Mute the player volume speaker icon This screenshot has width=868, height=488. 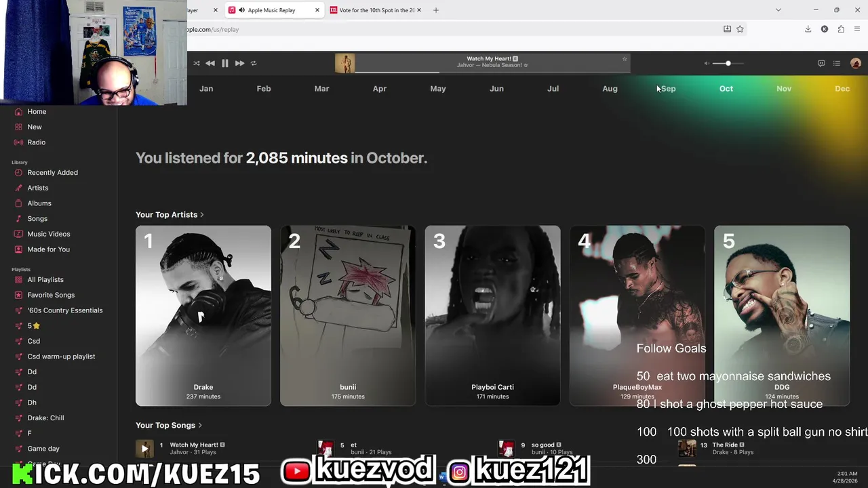pos(707,63)
